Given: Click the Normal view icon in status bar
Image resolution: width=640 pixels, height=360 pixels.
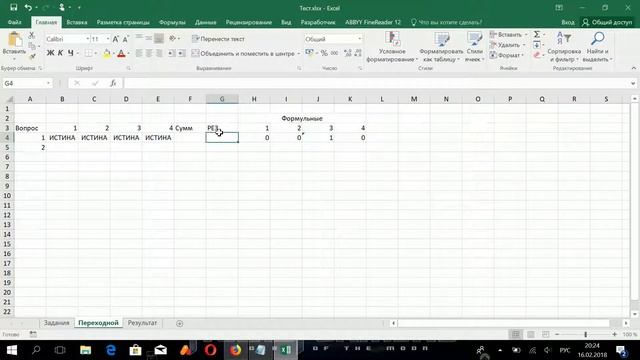Looking at the screenshot, I should point(516,334).
